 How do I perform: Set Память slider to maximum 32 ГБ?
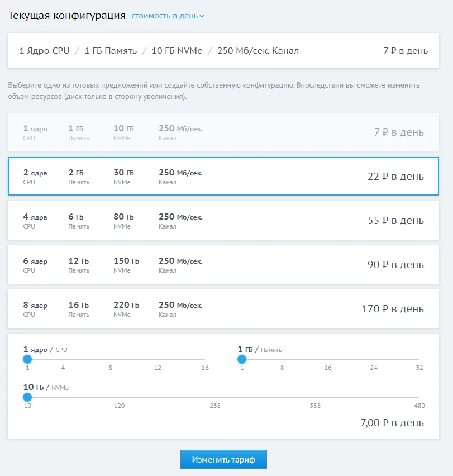(419, 359)
